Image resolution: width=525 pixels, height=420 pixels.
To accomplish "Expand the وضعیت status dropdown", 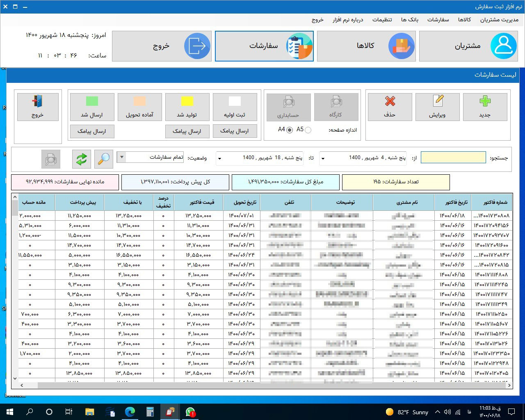I will pyautogui.click(x=121, y=157).
